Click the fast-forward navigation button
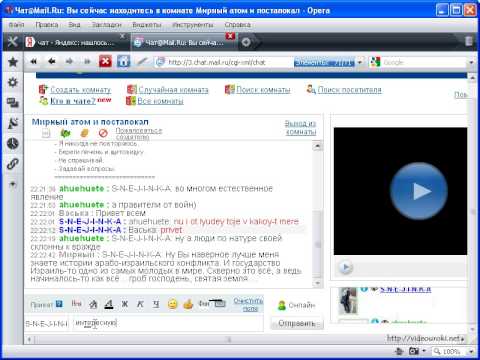 (87, 61)
